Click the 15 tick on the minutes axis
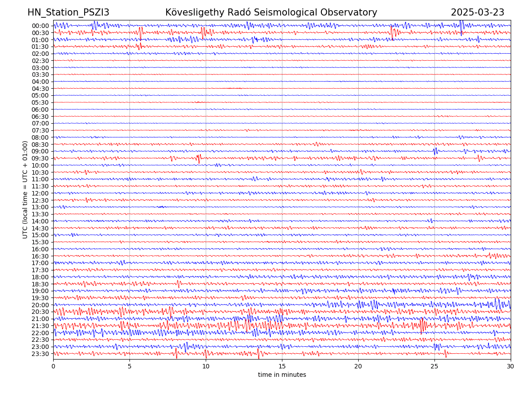Viewport: 532px width, 399px height. tap(282, 367)
